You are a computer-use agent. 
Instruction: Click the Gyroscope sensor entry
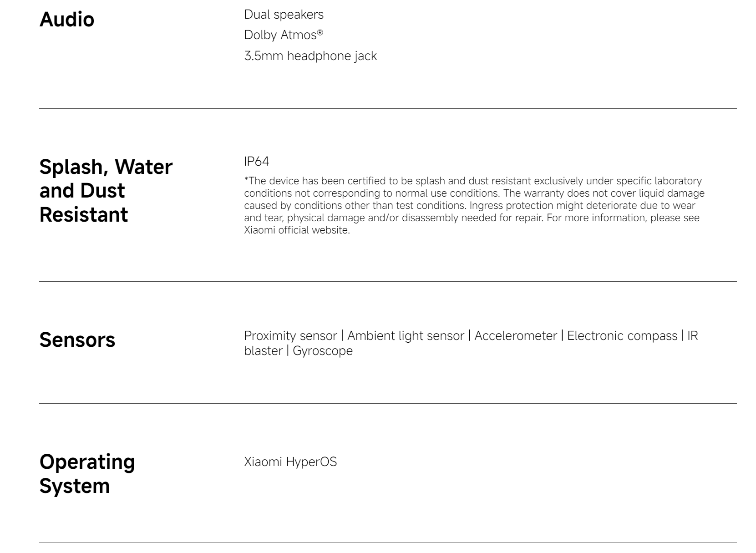coord(323,351)
